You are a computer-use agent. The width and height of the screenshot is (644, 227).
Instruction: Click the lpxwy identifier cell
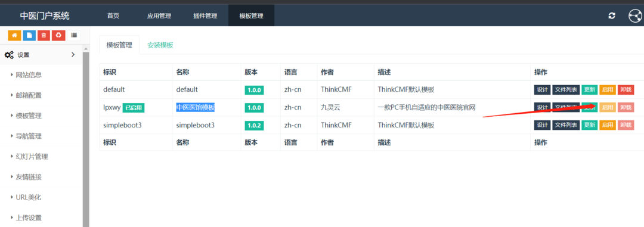[x=112, y=108]
